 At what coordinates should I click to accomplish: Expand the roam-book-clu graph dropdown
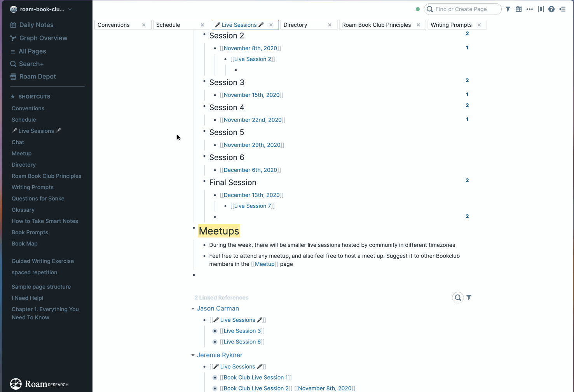point(69,9)
